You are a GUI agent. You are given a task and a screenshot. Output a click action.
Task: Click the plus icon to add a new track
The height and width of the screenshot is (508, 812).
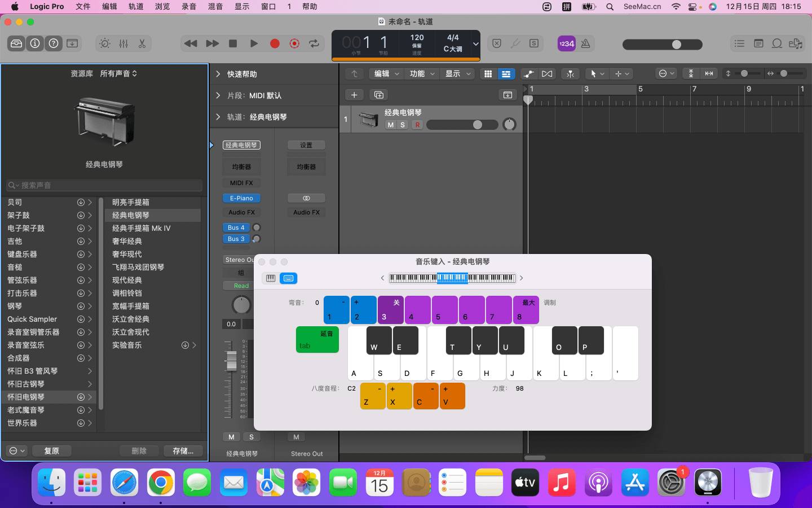(354, 95)
